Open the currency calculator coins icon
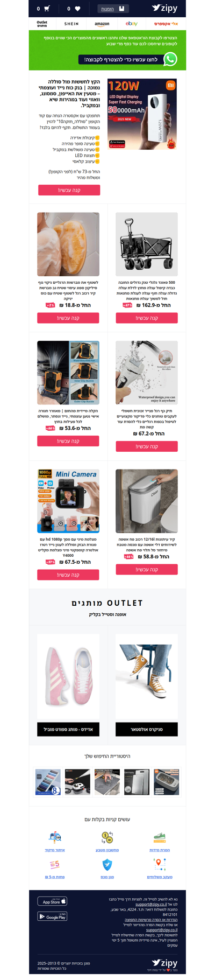The height and width of the screenshot is (980, 215). pyautogui.click(x=107, y=838)
